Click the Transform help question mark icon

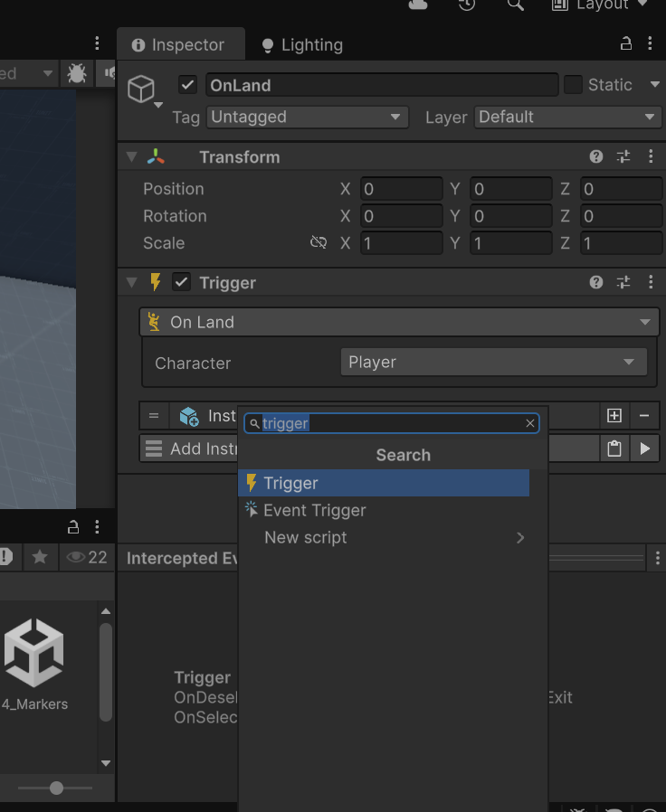[596, 156]
